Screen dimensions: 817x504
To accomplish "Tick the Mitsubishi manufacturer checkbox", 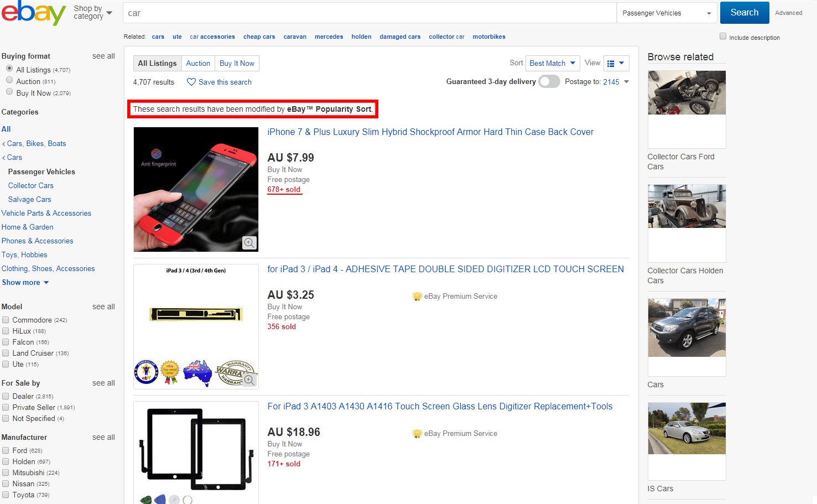I will pos(6,472).
